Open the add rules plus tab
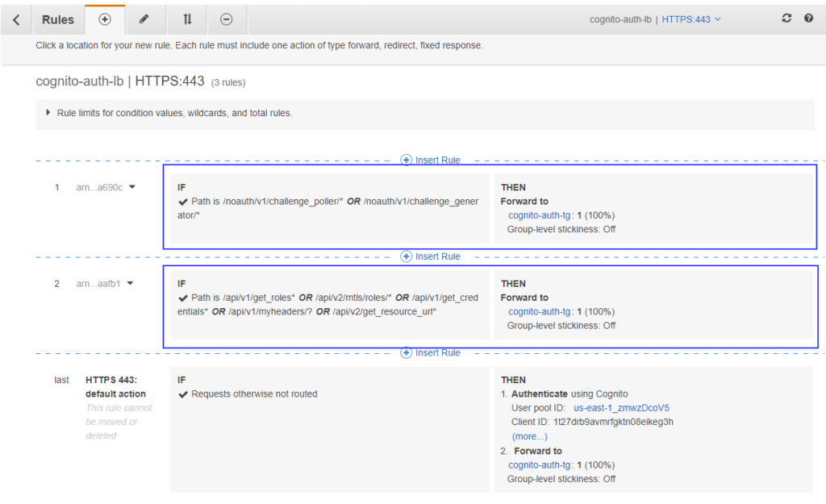 (105, 19)
